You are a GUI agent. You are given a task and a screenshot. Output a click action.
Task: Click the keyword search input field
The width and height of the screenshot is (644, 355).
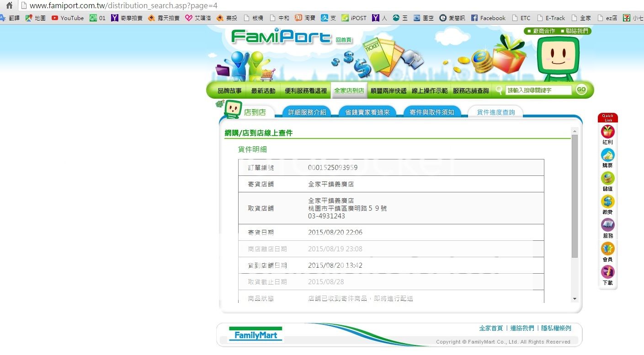(x=538, y=90)
